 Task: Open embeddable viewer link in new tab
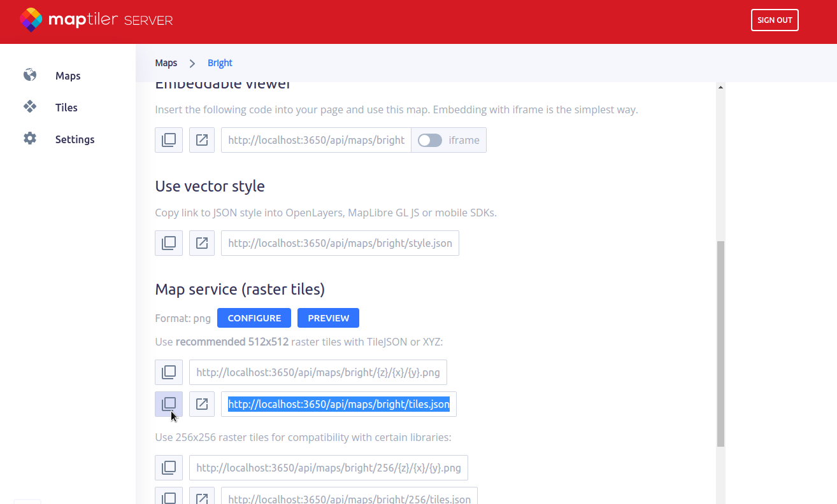[202, 140]
